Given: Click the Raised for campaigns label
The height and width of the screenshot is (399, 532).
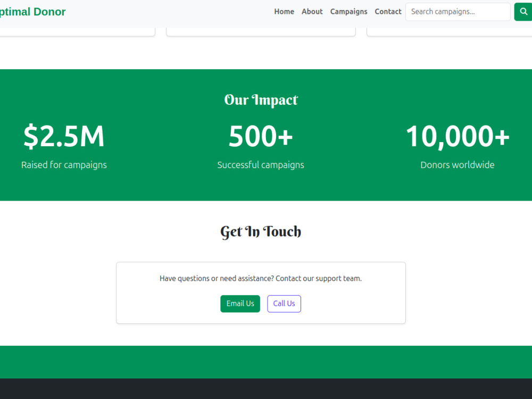Looking at the screenshot, I should tap(64, 165).
